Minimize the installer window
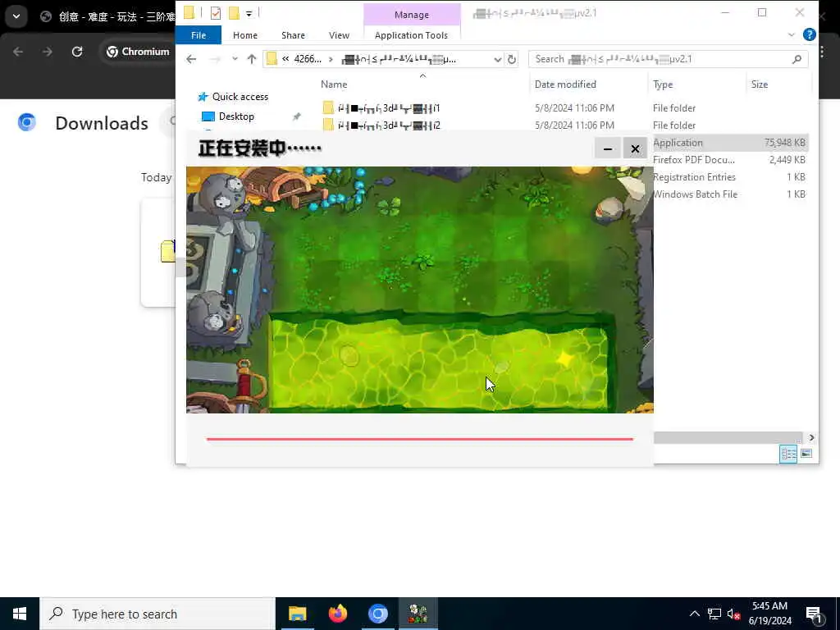 (608, 148)
